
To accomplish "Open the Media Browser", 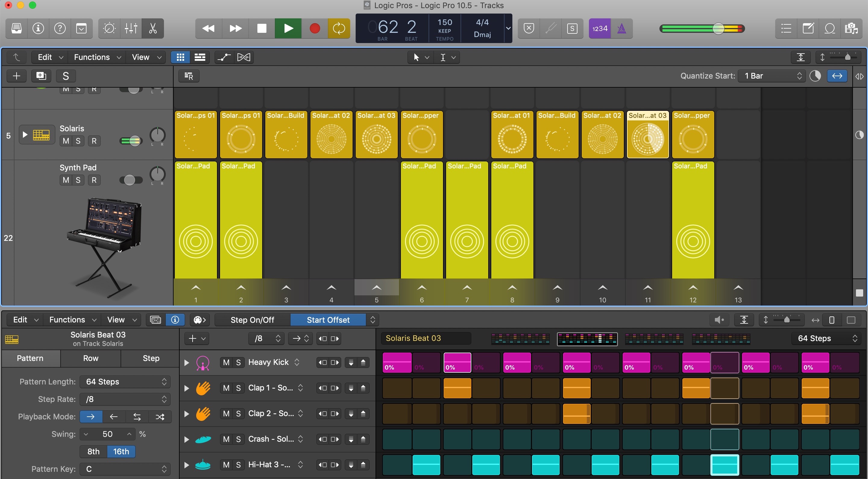I will [x=852, y=28].
